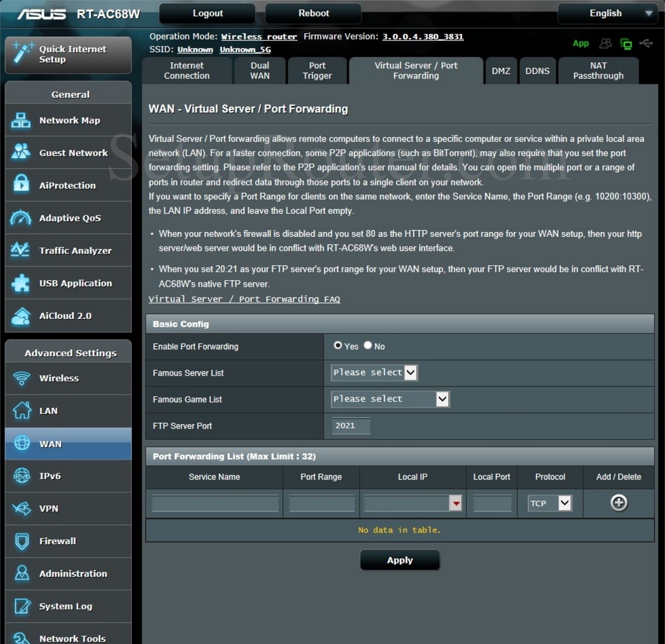The height and width of the screenshot is (644, 665).
Task: Click inside the Service Name field
Action: [x=215, y=503]
